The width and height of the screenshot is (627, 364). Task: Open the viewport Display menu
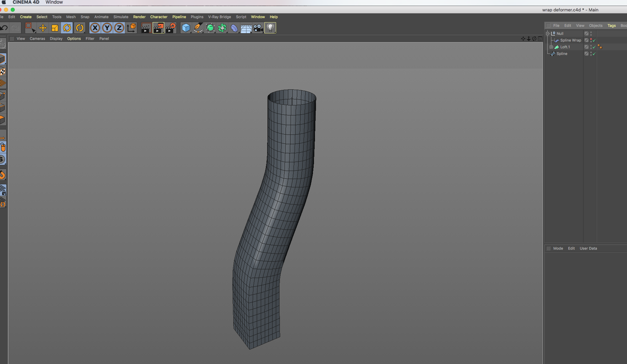56,38
